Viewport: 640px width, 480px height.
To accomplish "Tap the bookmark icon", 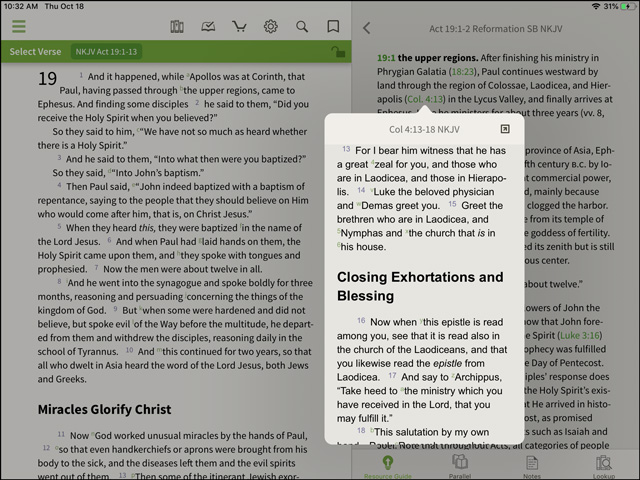I will pyautogui.click(x=333, y=27).
